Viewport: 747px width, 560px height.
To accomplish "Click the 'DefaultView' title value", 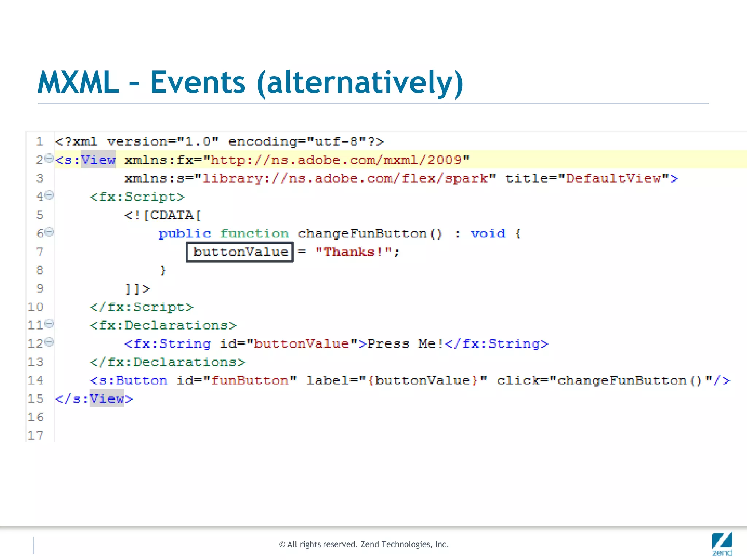I will [614, 178].
